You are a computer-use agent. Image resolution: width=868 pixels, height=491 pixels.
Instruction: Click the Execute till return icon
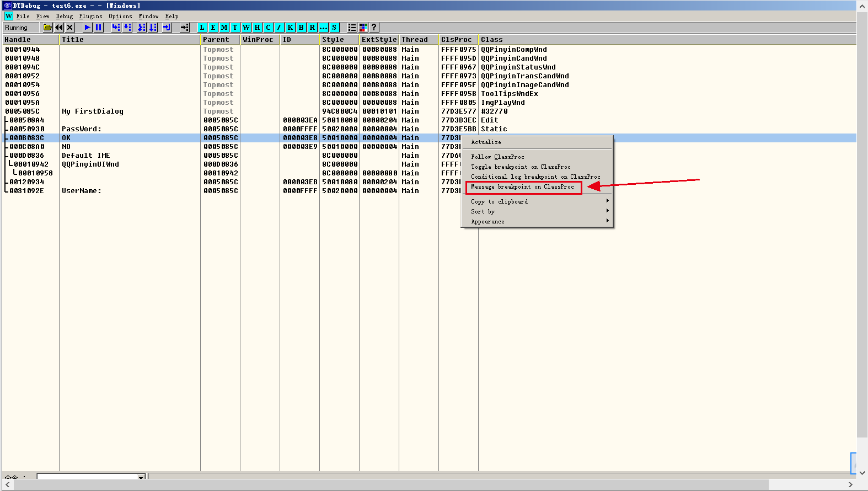coord(167,28)
